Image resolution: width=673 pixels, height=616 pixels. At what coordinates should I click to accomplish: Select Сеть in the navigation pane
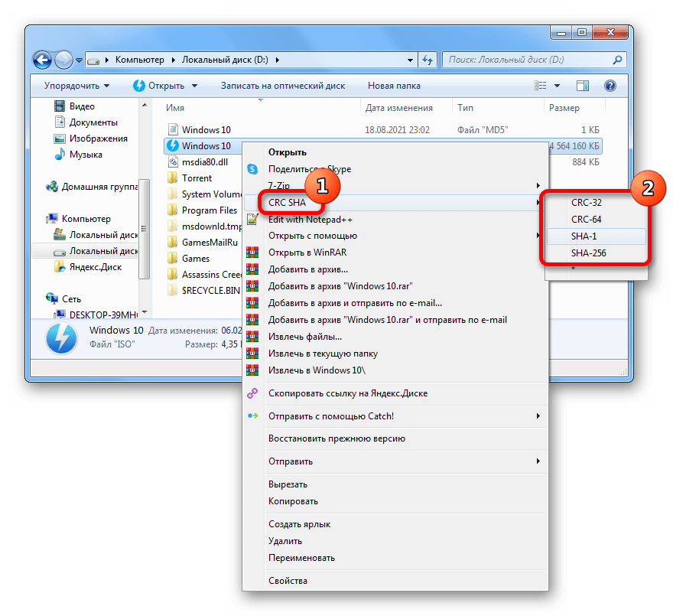[63, 299]
